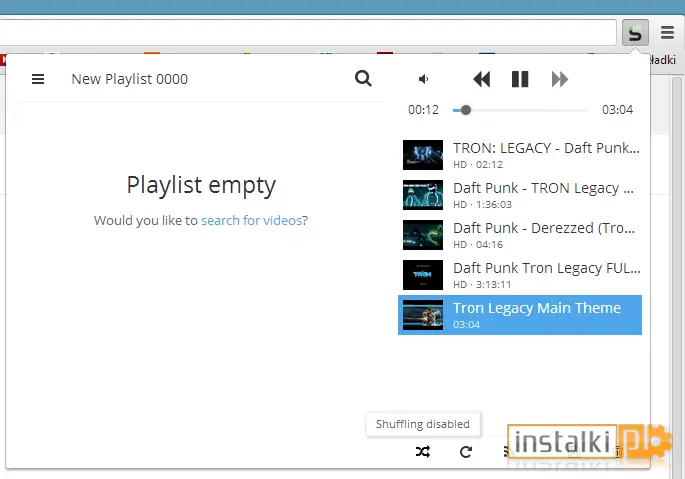Image resolution: width=685 pixels, height=479 pixels.
Task: Click the browser address bar
Action: tap(306, 33)
